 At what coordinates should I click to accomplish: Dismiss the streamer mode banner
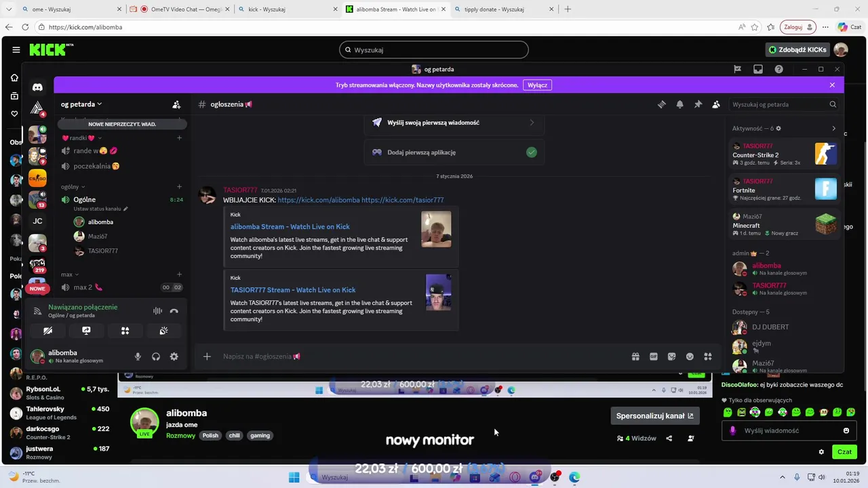[x=832, y=85]
